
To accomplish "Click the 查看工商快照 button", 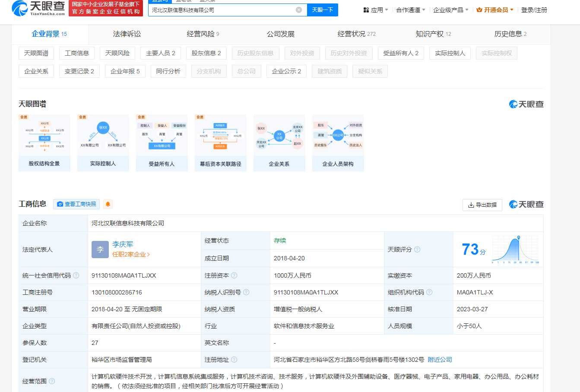I will [76, 204].
